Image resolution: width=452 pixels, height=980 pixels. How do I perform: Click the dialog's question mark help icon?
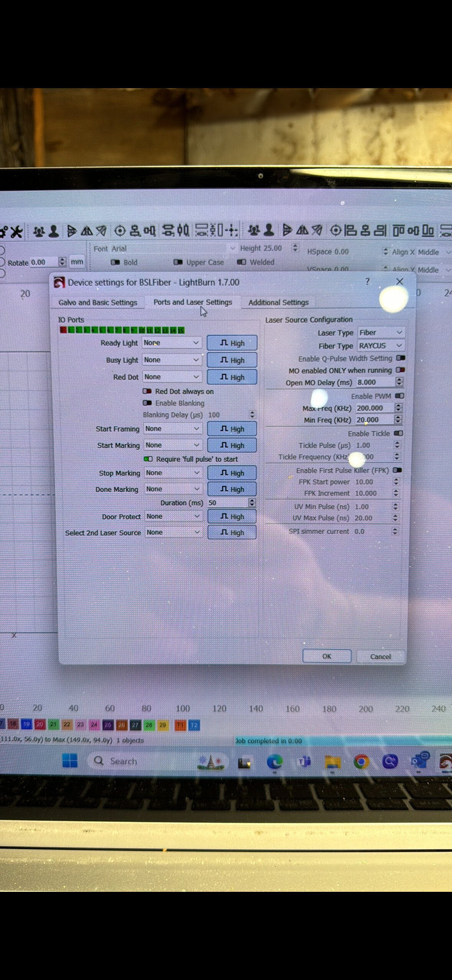click(x=368, y=282)
